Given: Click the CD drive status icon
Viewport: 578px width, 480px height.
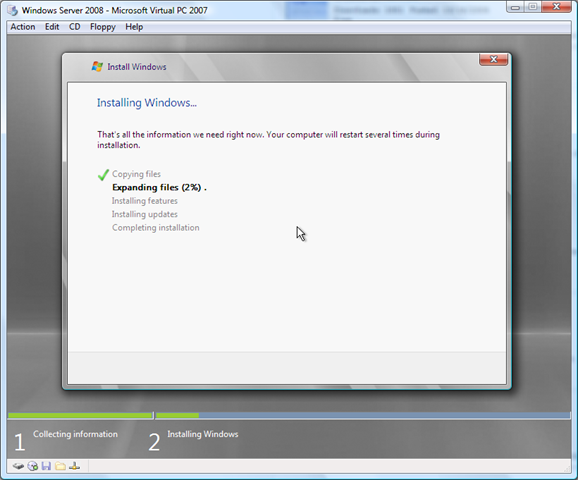Looking at the screenshot, I should point(32,466).
